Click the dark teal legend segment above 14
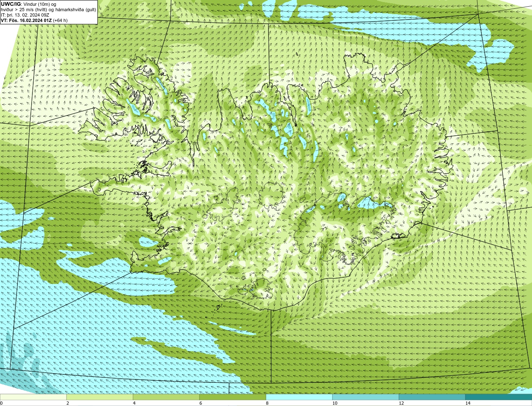The width and height of the screenshot is (532, 406). [499, 397]
